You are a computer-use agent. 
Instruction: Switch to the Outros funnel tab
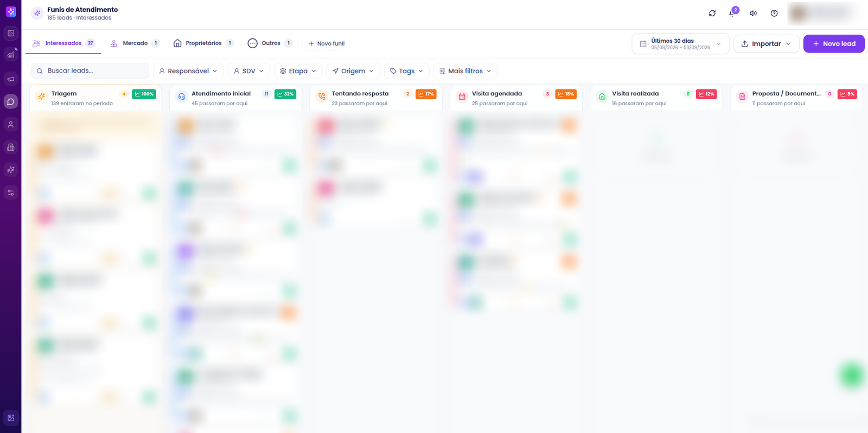pos(270,43)
